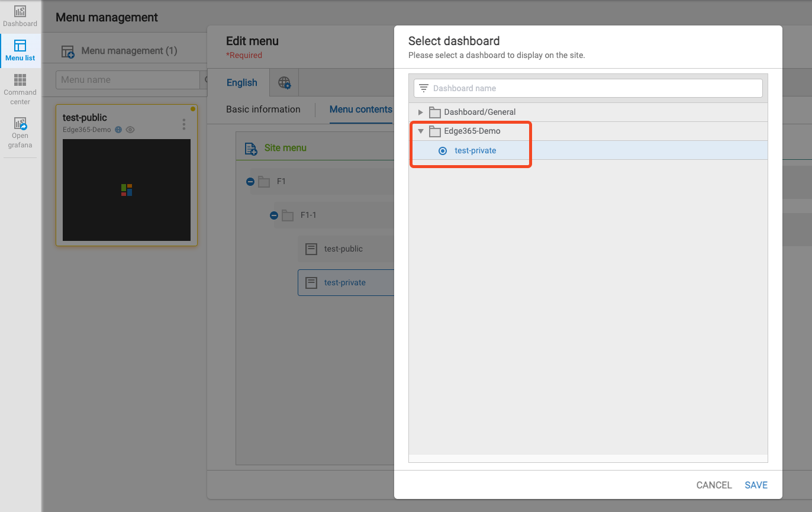812x512 pixels.
Task: Click the add language globe icon tab
Action: [284, 83]
